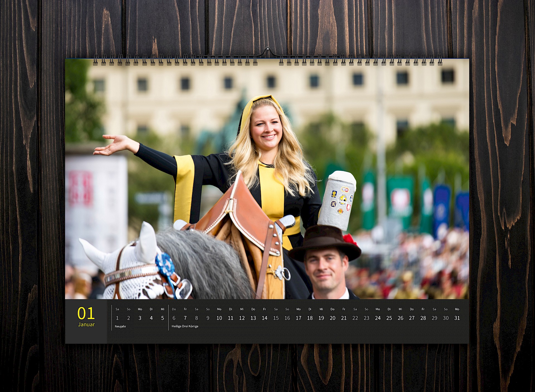Select date 13 in the calendar strip

click(253, 318)
